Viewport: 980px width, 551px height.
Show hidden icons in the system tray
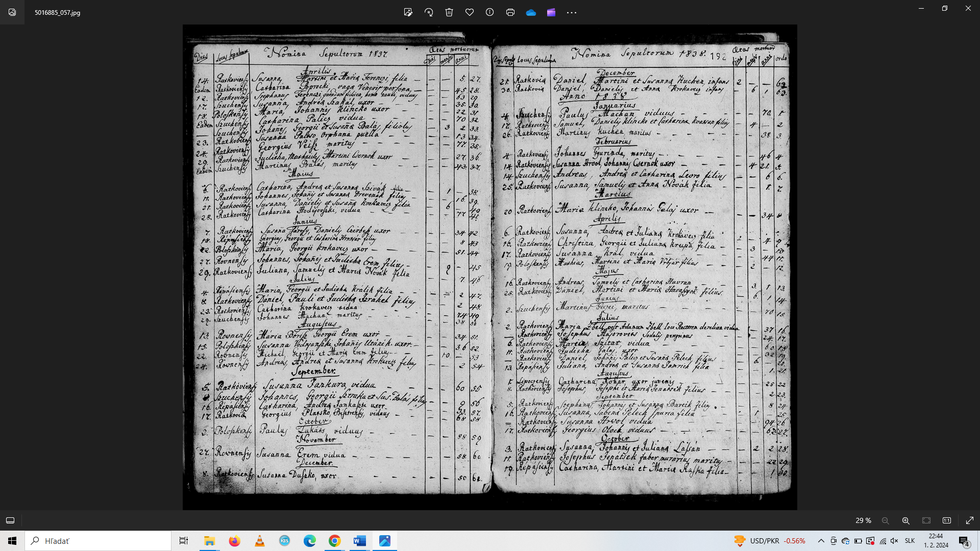coord(821,541)
